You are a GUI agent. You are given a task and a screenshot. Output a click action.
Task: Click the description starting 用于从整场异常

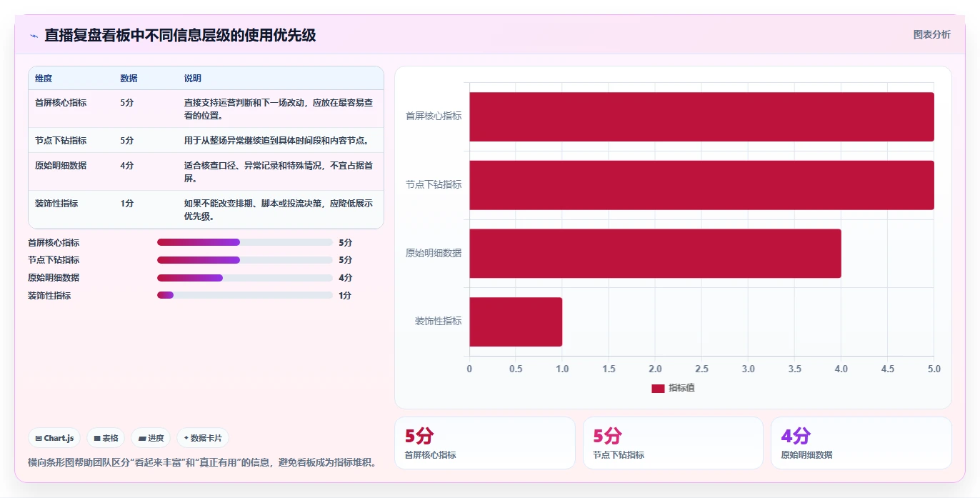coord(276,141)
